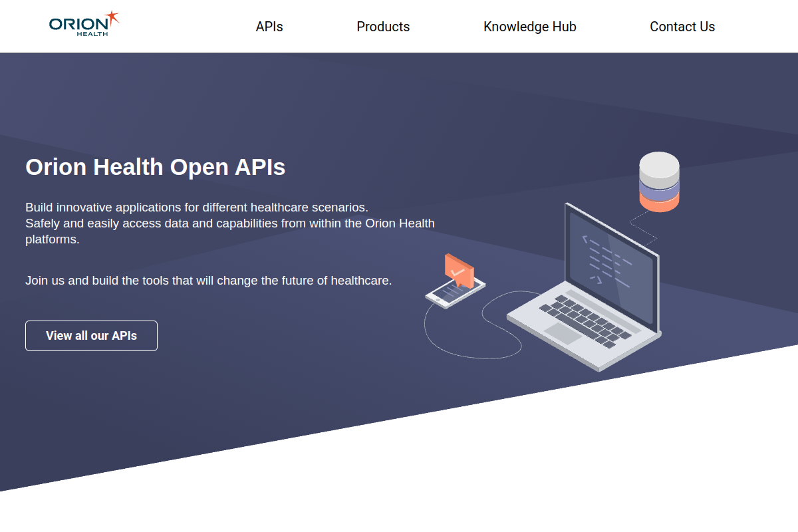Image resolution: width=798 pixels, height=532 pixels.
Task: Click the text 'Build innovative applications for different healthcare scenarios.'
Action: point(197,207)
